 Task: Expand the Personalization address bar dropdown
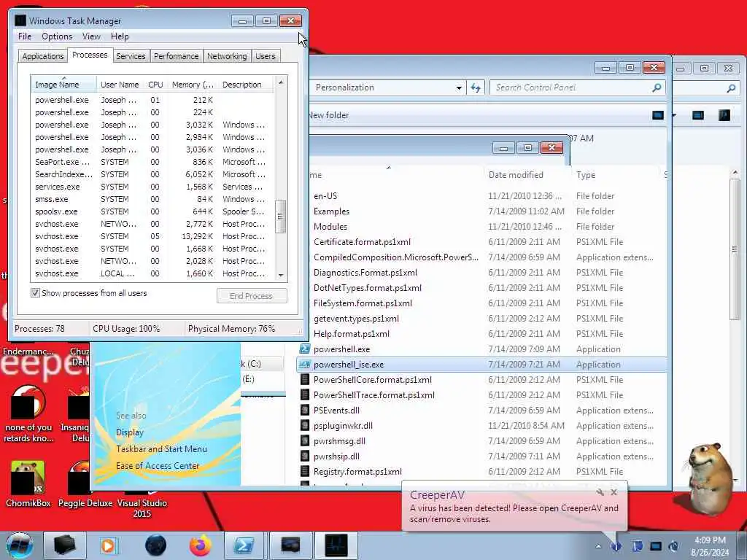point(459,87)
